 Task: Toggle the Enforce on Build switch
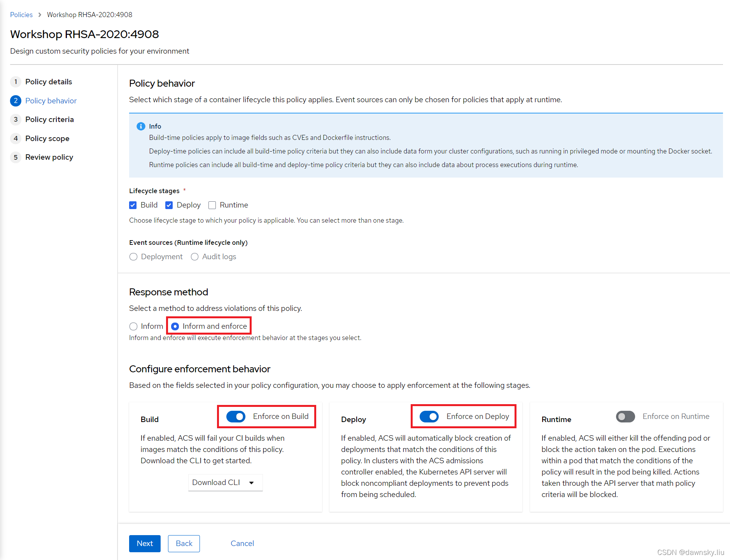coord(236,417)
